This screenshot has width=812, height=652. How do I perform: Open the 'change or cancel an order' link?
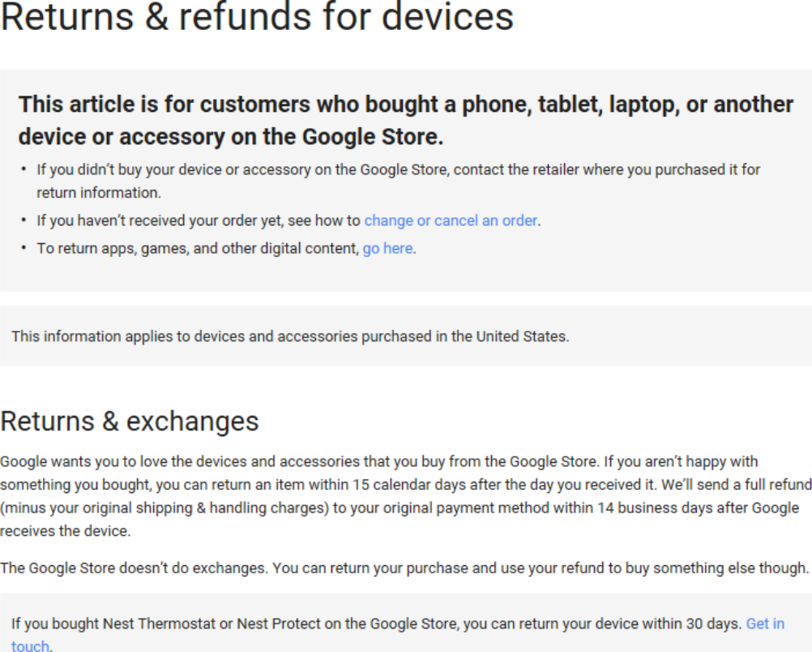(451, 221)
